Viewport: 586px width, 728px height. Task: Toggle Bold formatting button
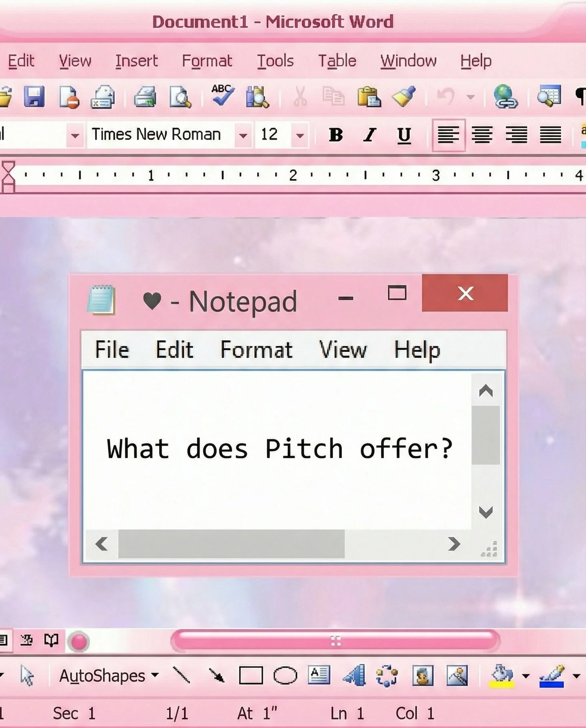(x=336, y=135)
